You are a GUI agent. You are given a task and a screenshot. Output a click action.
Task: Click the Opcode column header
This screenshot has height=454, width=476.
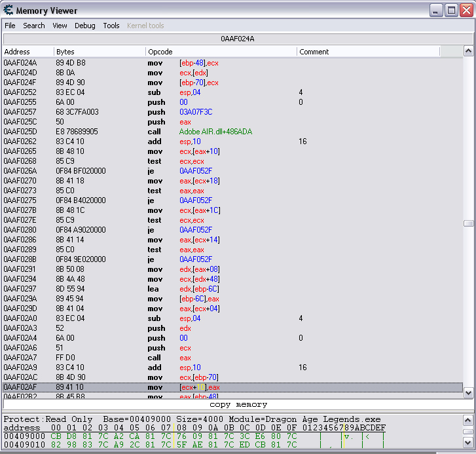coord(221,52)
